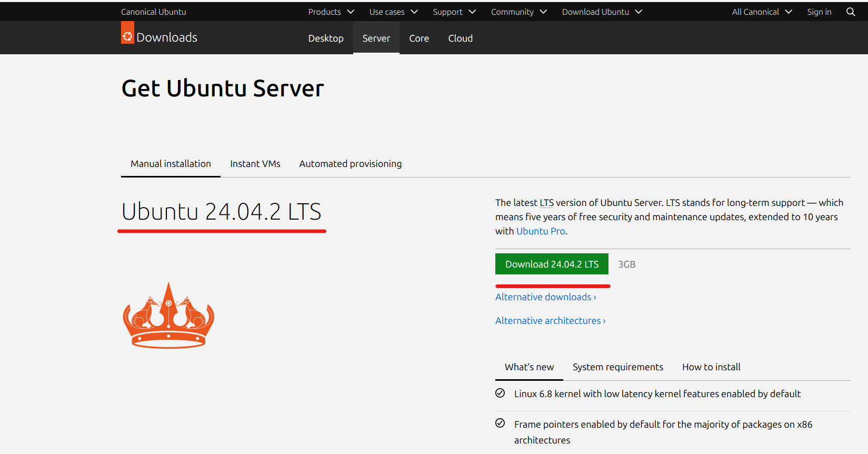Click the Downloads heading text
Screen dimensions: 868x454
[x=167, y=37]
